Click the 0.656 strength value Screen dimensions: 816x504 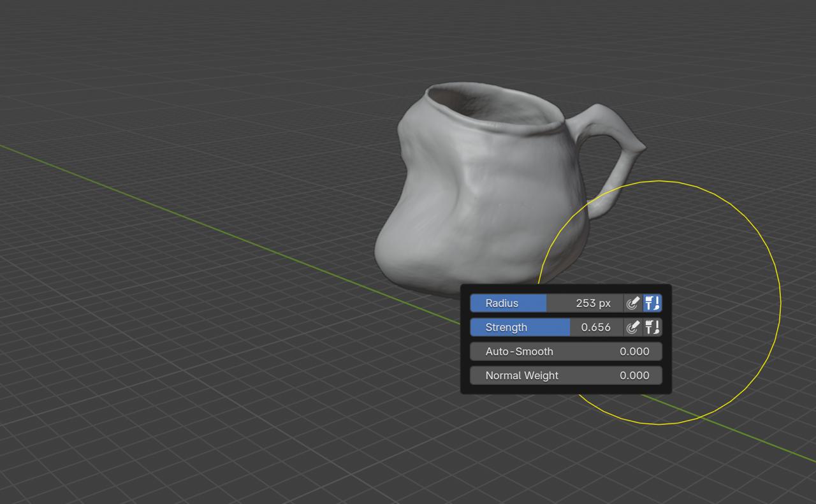click(x=595, y=328)
